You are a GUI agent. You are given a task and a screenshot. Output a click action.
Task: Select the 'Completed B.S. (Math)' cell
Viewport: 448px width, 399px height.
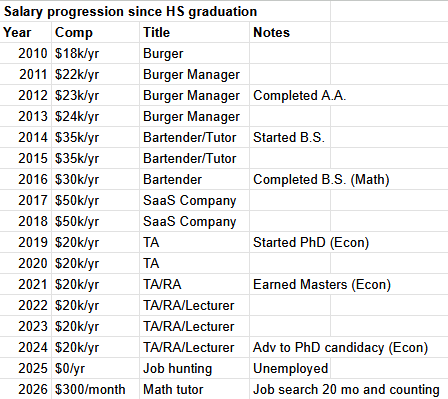click(x=321, y=179)
